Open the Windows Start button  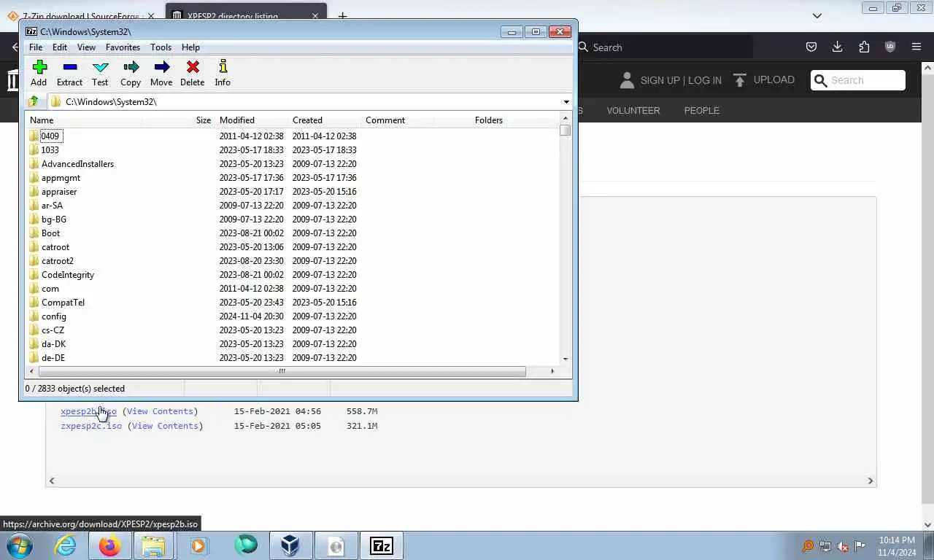click(20, 545)
